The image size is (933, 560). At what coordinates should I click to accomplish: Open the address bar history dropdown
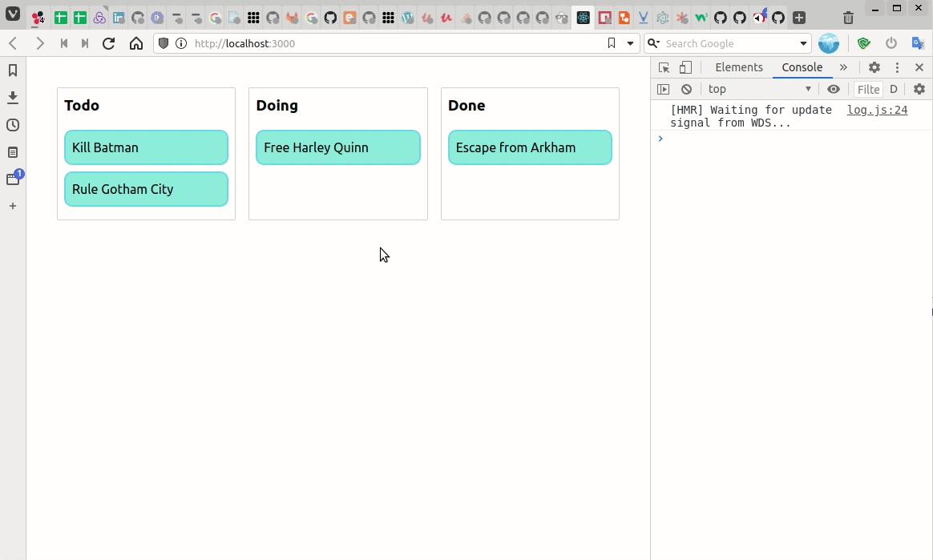point(630,43)
